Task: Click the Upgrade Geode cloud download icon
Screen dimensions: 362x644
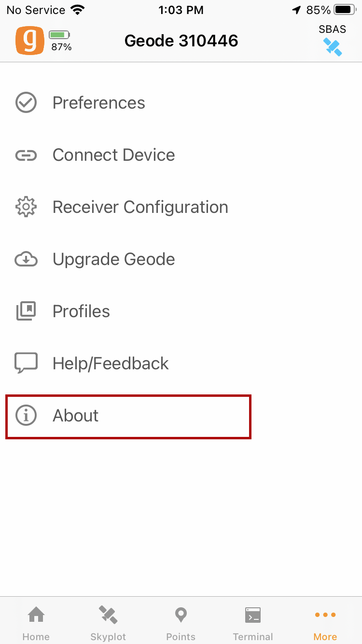Action: pos(26,259)
